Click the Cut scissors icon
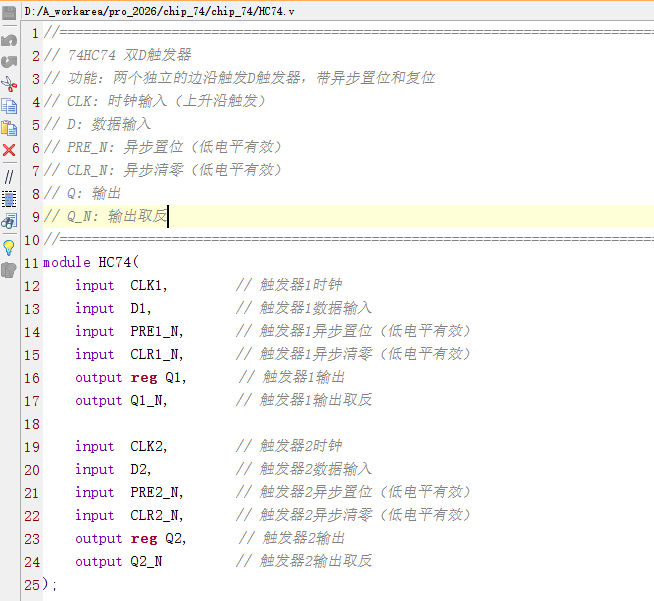 pyautogui.click(x=9, y=84)
